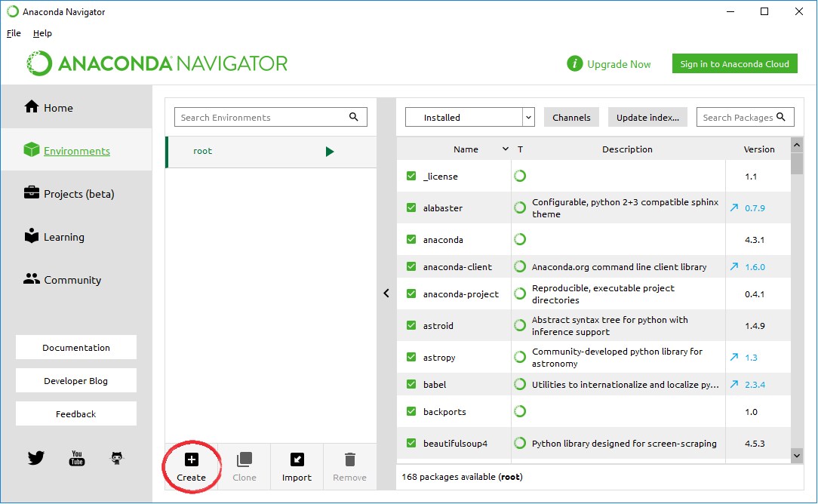The height and width of the screenshot is (504, 818).
Task: Click the green play arrow beside root
Action: pos(330,152)
